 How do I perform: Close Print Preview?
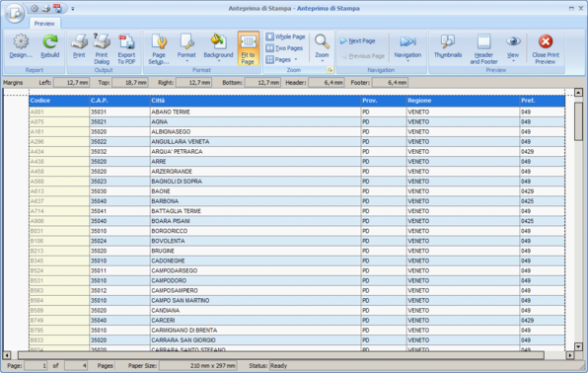point(546,48)
